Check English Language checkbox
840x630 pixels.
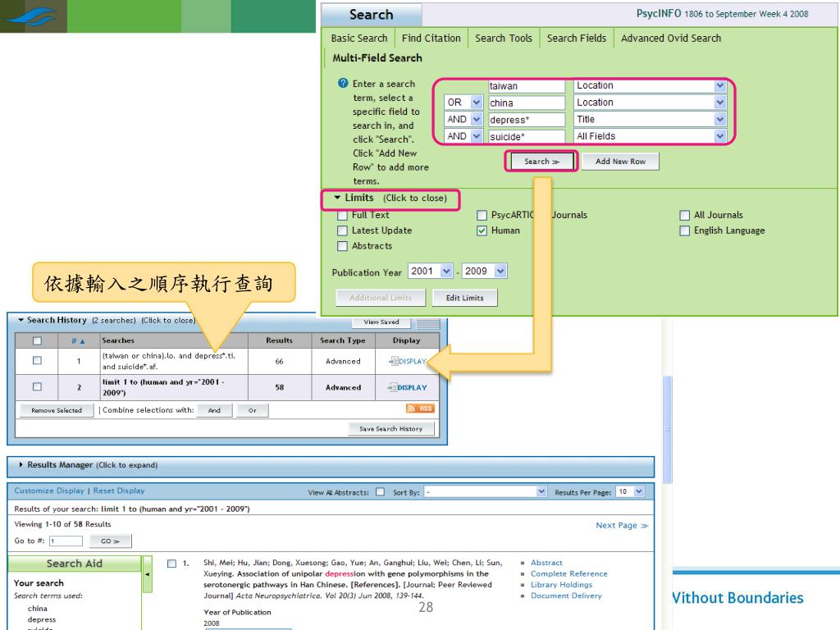[684, 231]
